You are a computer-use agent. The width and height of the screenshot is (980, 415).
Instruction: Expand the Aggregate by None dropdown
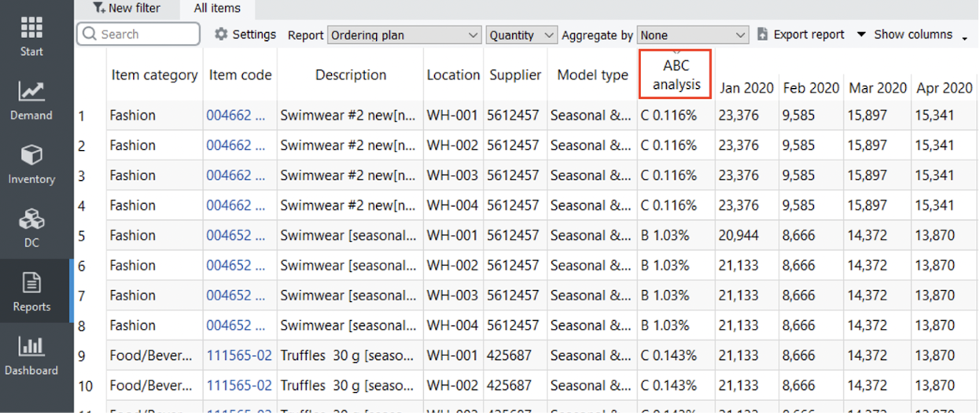tap(693, 35)
